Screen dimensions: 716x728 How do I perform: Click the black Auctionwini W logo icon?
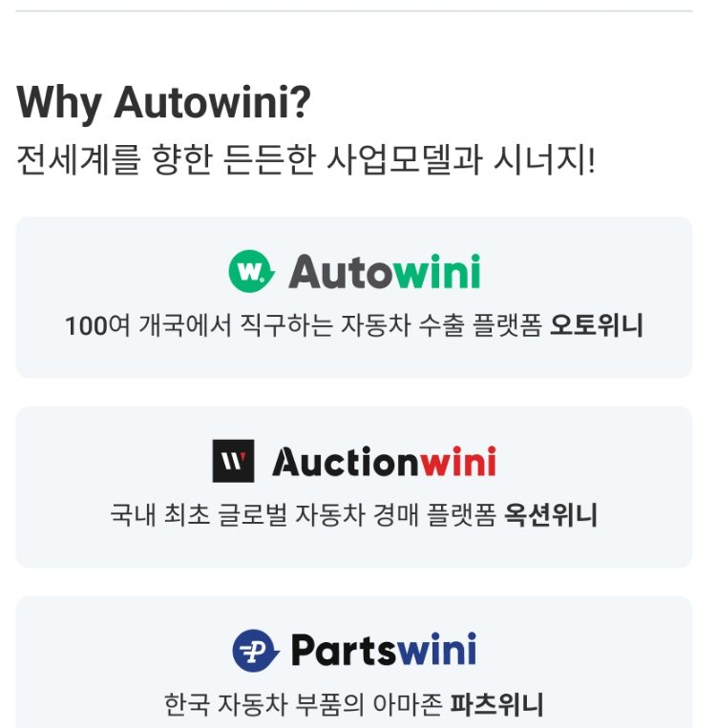pos(233,462)
